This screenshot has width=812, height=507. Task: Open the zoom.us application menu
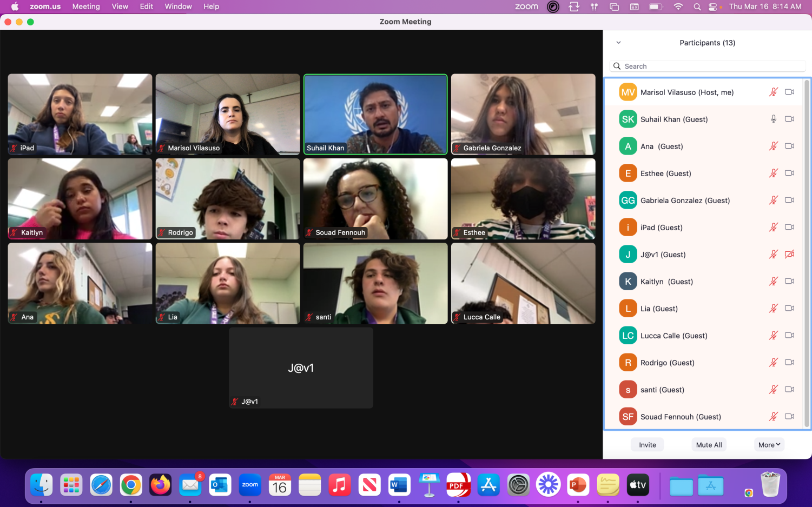click(45, 6)
